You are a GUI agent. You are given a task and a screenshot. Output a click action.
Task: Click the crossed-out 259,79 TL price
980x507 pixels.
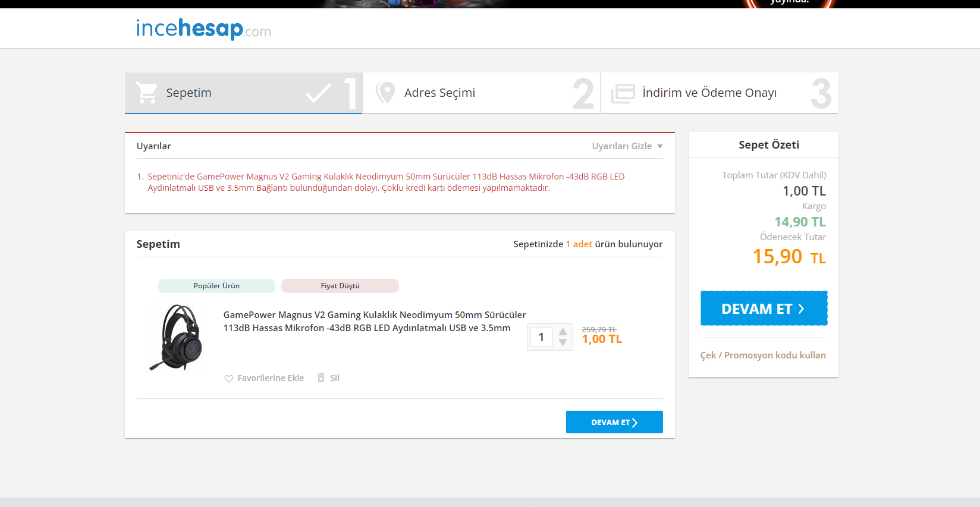coord(599,329)
